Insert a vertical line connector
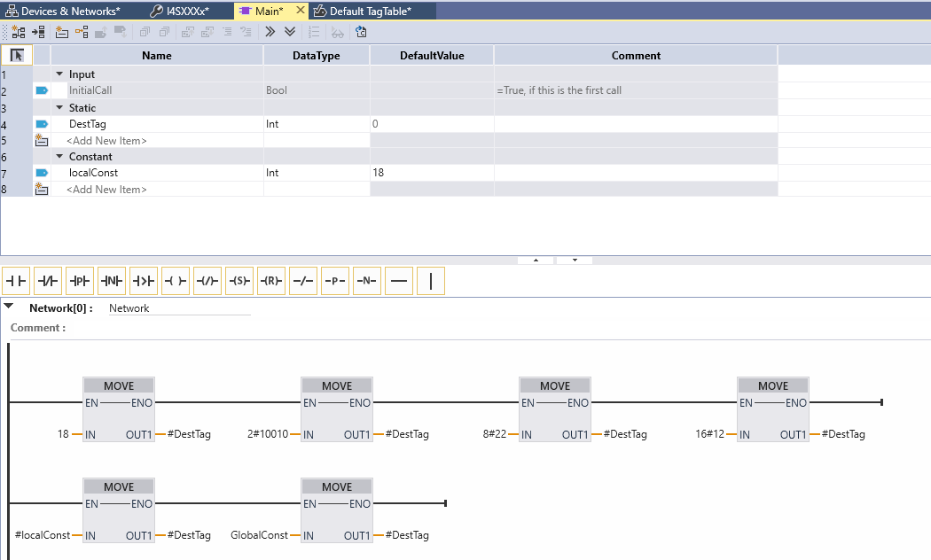 pyautogui.click(x=431, y=282)
